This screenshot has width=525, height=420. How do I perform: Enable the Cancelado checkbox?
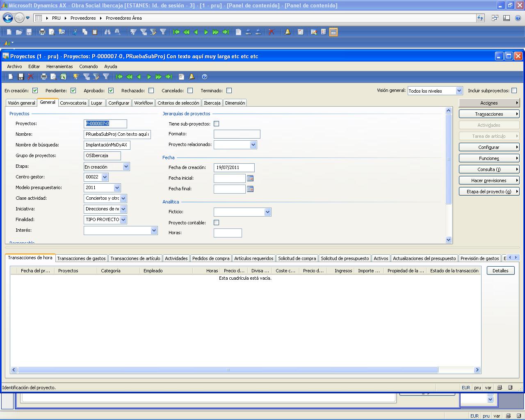pyautogui.click(x=190, y=91)
